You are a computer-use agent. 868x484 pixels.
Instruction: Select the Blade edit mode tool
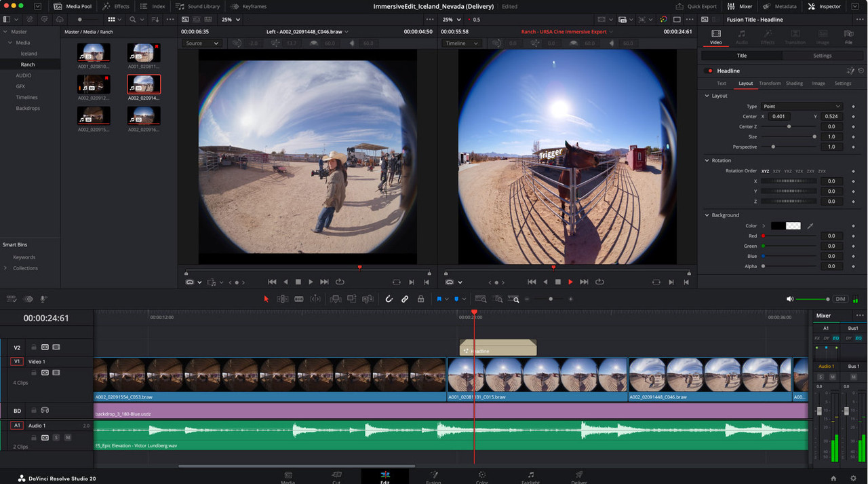[x=298, y=299]
